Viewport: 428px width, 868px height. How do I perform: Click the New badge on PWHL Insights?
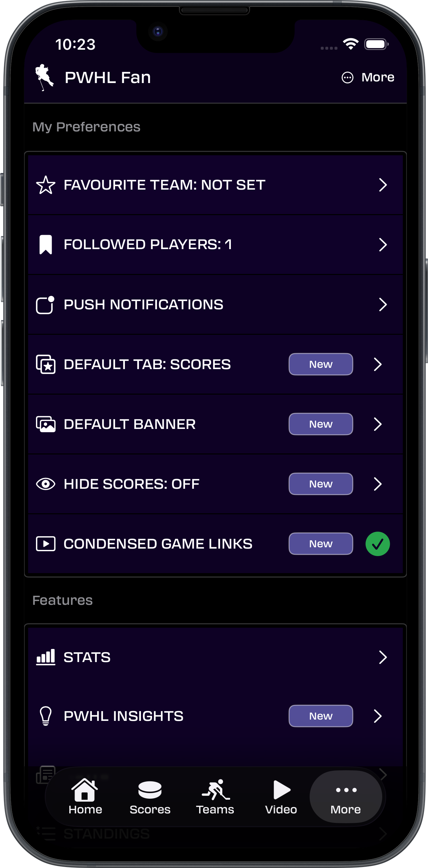point(320,716)
